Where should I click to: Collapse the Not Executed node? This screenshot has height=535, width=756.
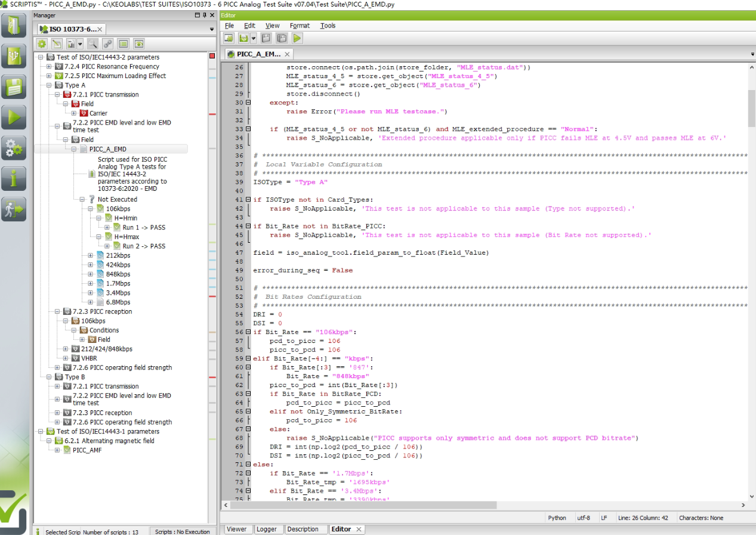(x=82, y=199)
